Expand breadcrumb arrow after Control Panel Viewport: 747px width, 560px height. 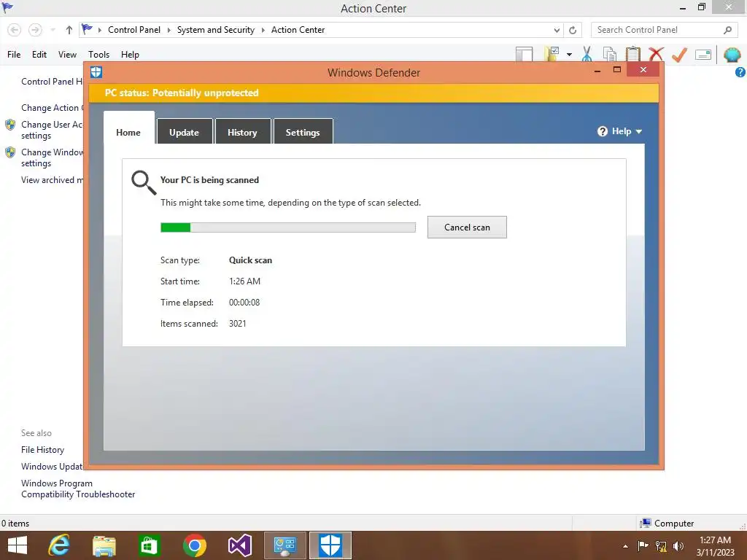click(x=169, y=30)
